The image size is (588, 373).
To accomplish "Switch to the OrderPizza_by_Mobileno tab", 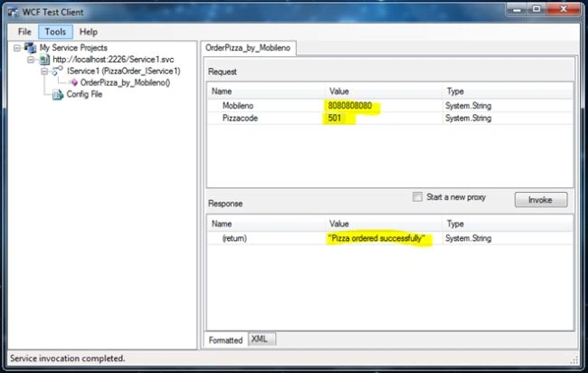I will [248, 48].
